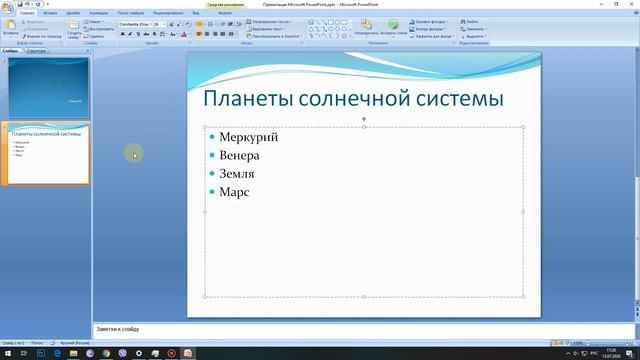
Task: Switch to Вид ribbon tab
Action: (196, 13)
